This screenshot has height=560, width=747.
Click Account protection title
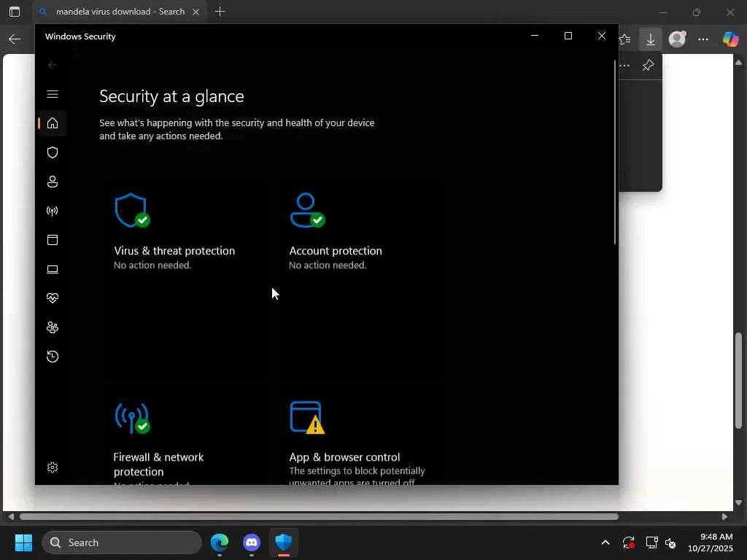336,251
